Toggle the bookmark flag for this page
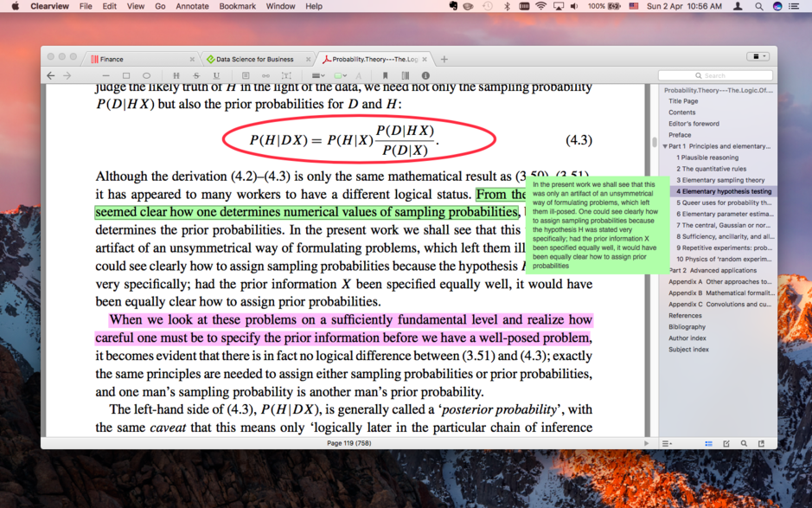Screen dimensions: 812x508 click(386, 75)
